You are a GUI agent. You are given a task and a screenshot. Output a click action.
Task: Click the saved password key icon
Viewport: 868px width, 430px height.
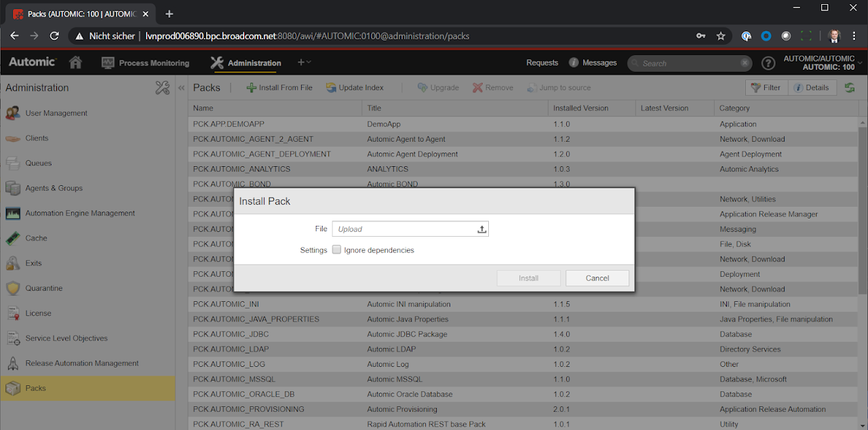coord(701,36)
